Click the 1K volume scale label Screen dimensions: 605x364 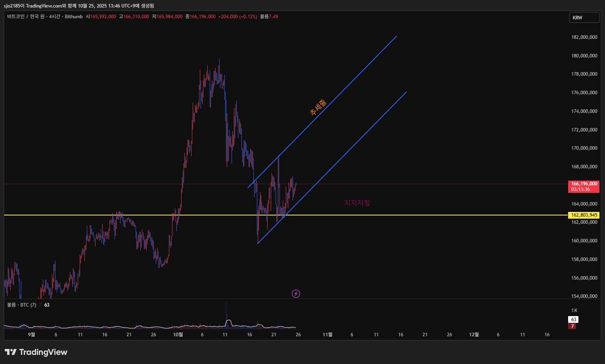(574, 311)
